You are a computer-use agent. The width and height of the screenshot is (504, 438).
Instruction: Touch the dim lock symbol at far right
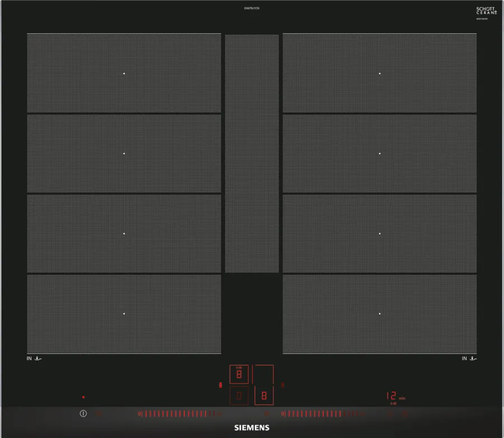point(405,414)
